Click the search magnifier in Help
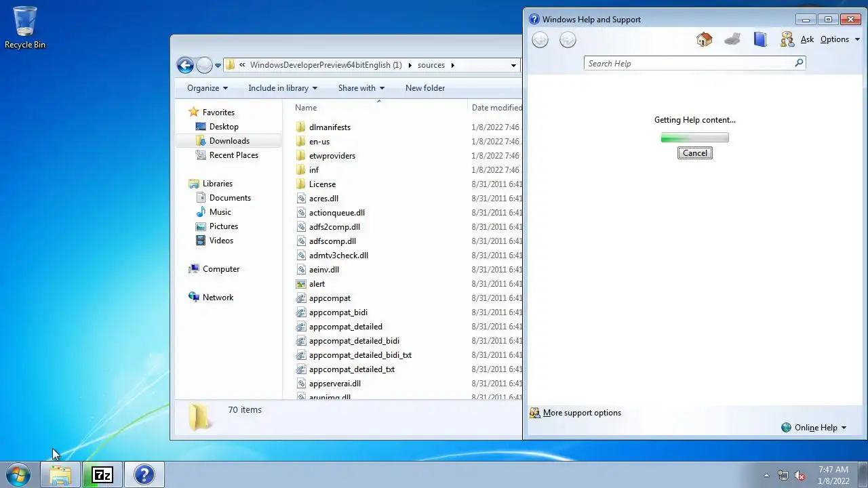The width and height of the screenshot is (868, 488). (799, 63)
